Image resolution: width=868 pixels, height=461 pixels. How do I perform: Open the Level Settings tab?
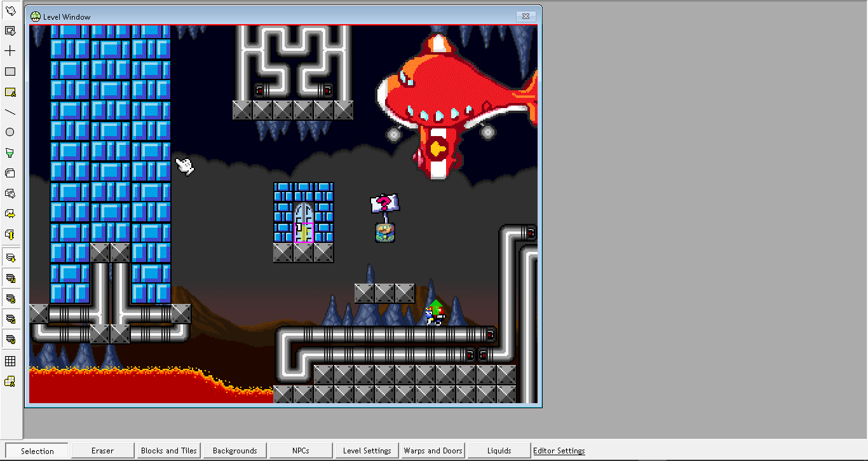click(367, 451)
